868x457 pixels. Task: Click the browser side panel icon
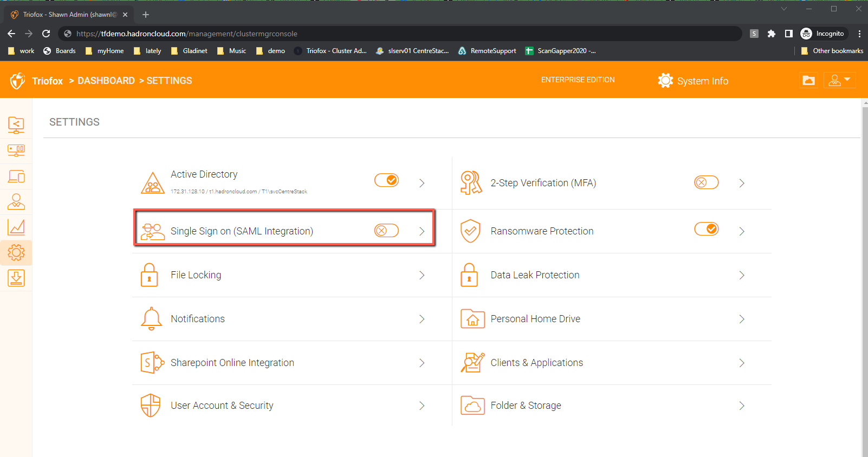[789, 34]
